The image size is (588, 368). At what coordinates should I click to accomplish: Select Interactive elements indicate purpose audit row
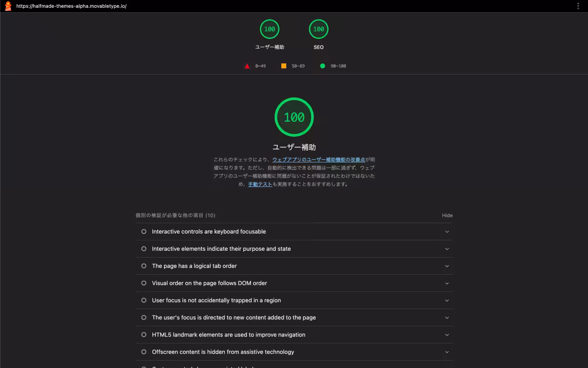[x=221, y=249]
